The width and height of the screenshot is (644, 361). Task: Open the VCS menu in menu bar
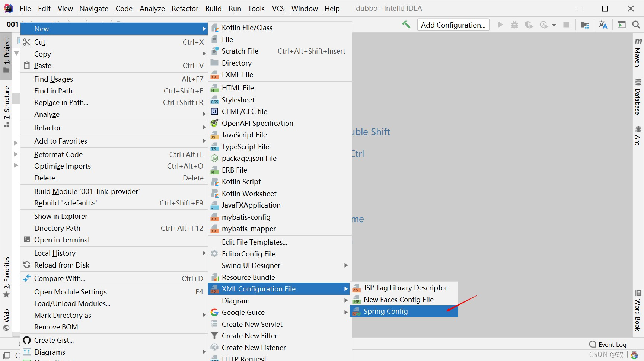pos(278,8)
